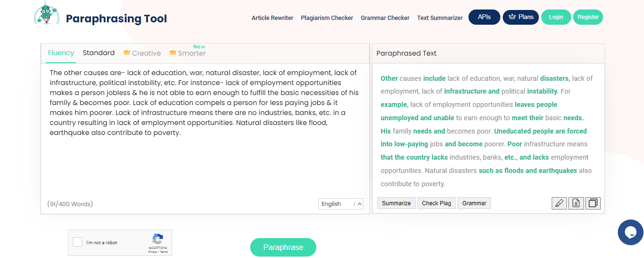Go to Plagiarism Checker link
This screenshot has width=644, height=258.
coord(327,18)
